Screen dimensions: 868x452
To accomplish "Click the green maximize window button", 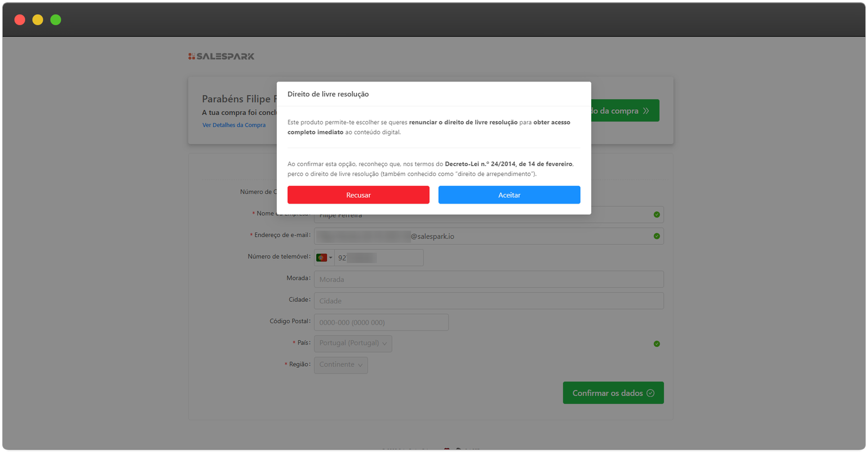I will point(55,20).
